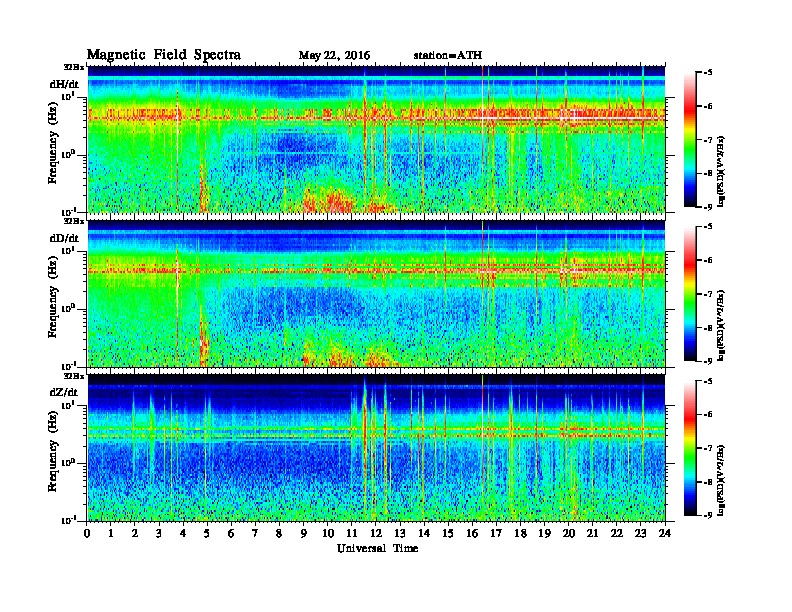The height and width of the screenshot is (612, 792).
Task: Click the 10^1 frequency tick of dH/dt panel
Action: 67,96
